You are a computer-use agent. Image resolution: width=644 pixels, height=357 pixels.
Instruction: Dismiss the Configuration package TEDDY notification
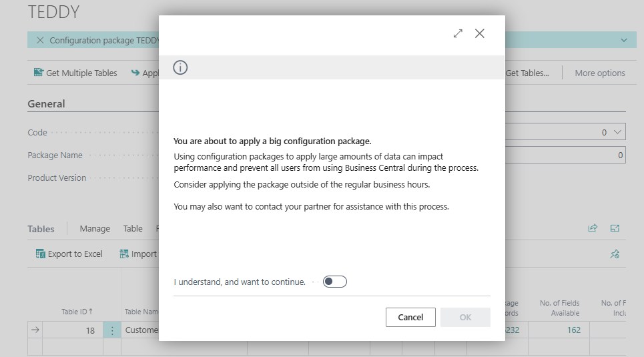pyautogui.click(x=40, y=40)
